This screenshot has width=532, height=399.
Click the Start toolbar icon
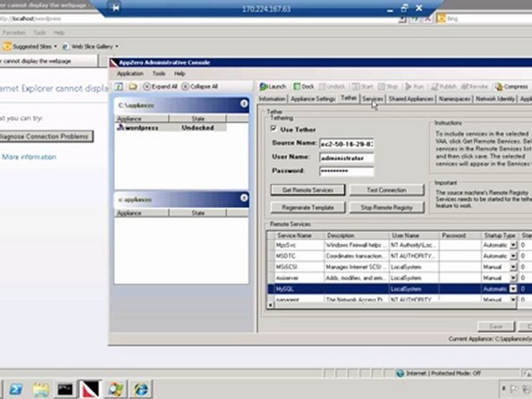[356, 86]
